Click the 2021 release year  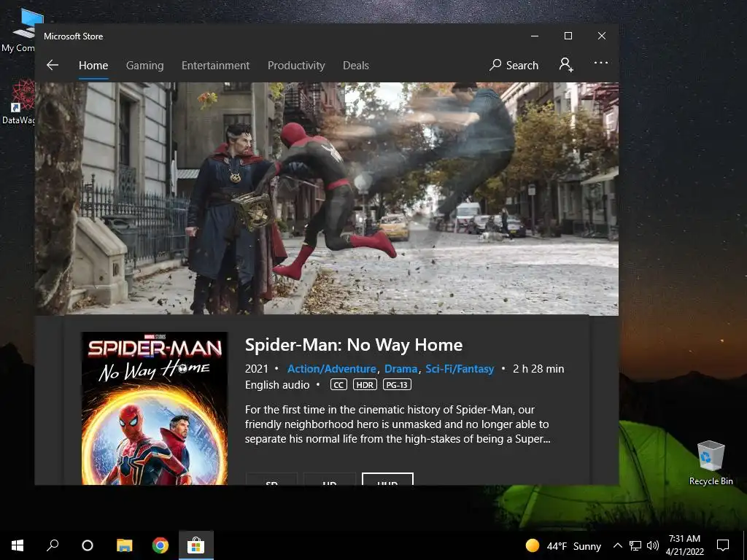coord(257,368)
